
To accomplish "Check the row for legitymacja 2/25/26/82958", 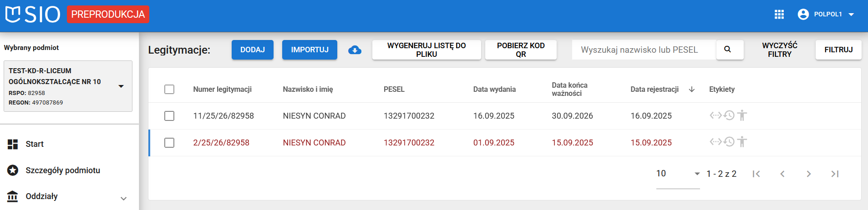I will pos(169,143).
